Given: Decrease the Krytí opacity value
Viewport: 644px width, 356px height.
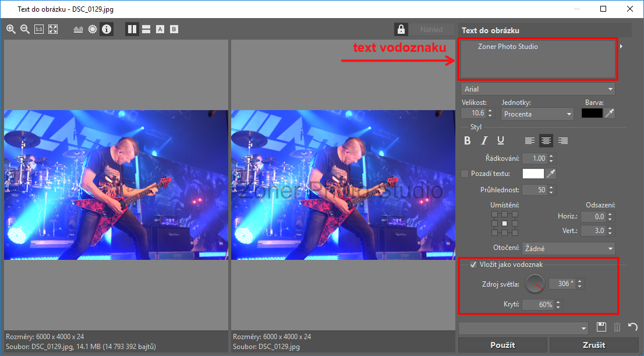Looking at the screenshot, I should [558, 307].
